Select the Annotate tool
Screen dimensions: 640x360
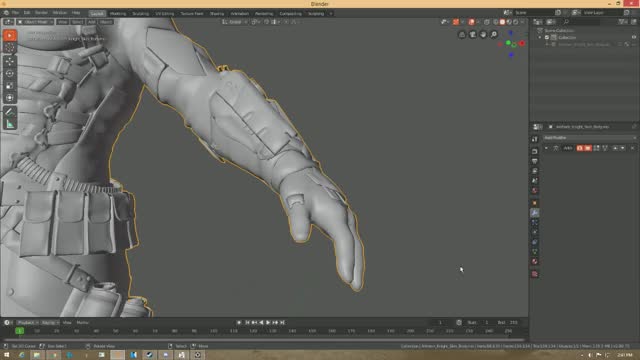tap(10, 111)
